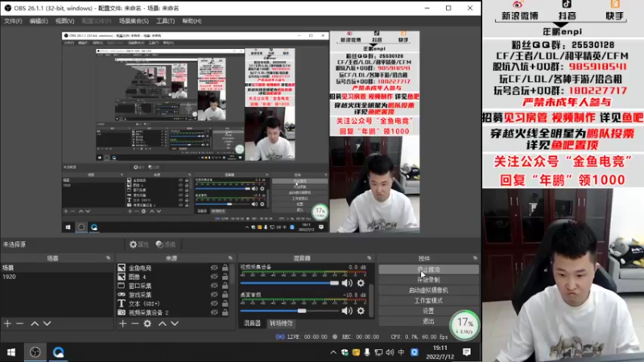This screenshot has width=644, height=362.
Task: Open source properties with the gear in the sources toolbar
Action: [x=147, y=323]
